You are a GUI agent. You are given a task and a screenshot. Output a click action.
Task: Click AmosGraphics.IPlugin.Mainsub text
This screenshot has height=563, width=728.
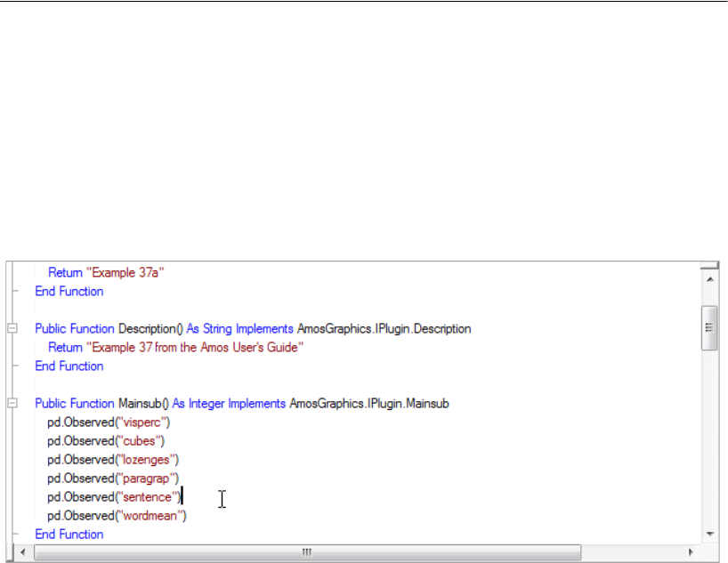pos(369,403)
